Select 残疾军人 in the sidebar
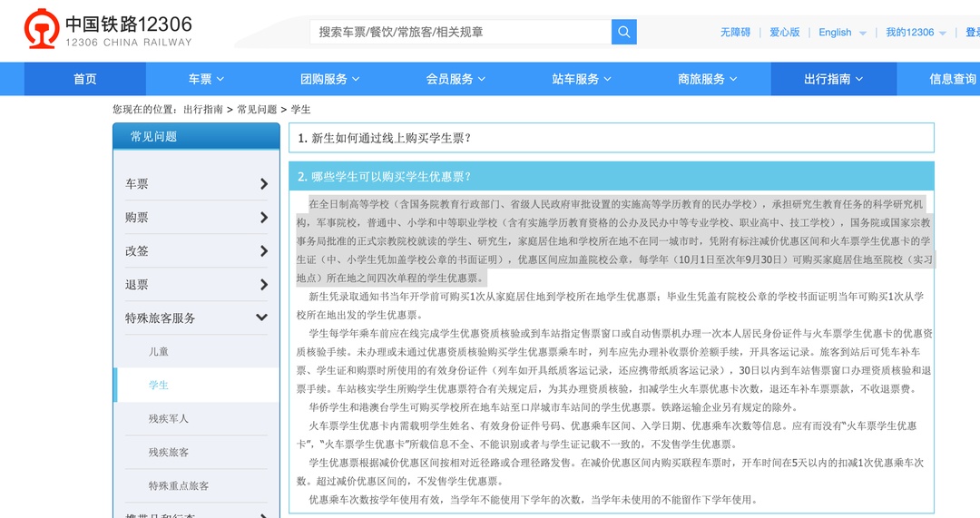The width and height of the screenshot is (980, 518). click(168, 418)
